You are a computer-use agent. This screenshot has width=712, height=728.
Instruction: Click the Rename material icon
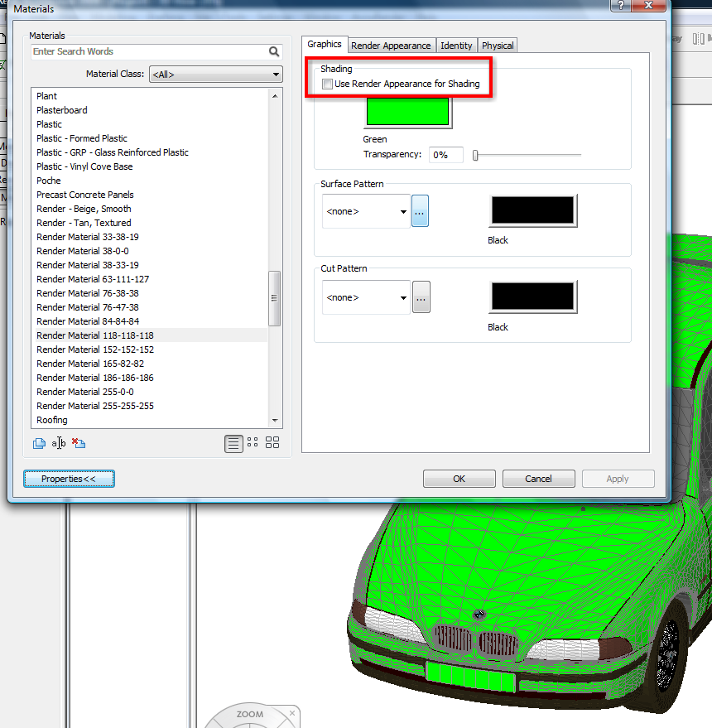pos(59,443)
